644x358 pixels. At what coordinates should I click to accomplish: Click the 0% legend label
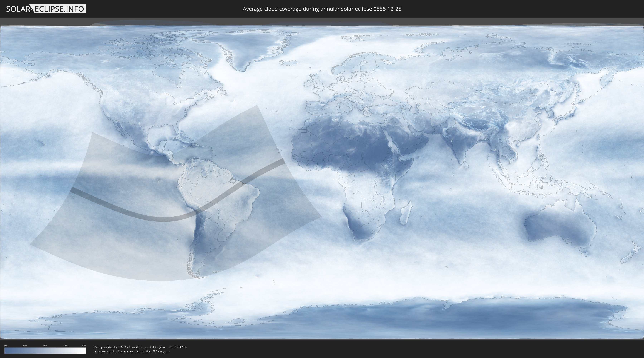click(x=6, y=345)
